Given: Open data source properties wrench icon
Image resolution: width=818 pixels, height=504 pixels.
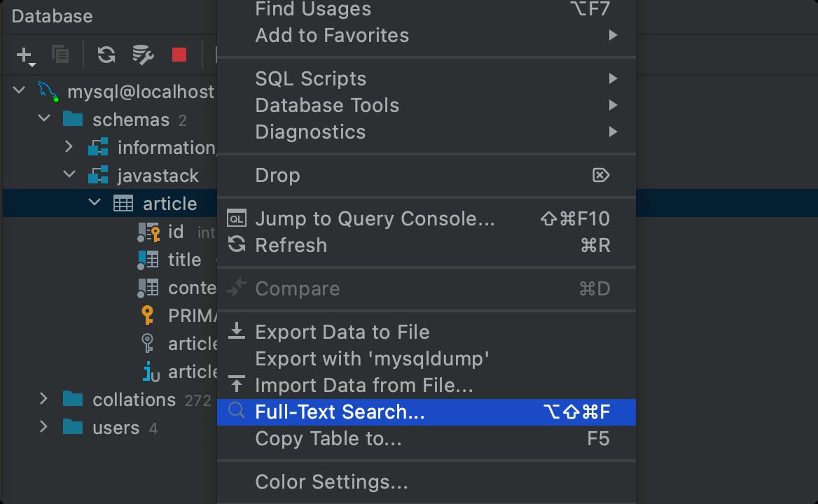Looking at the screenshot, I should 143,55.
